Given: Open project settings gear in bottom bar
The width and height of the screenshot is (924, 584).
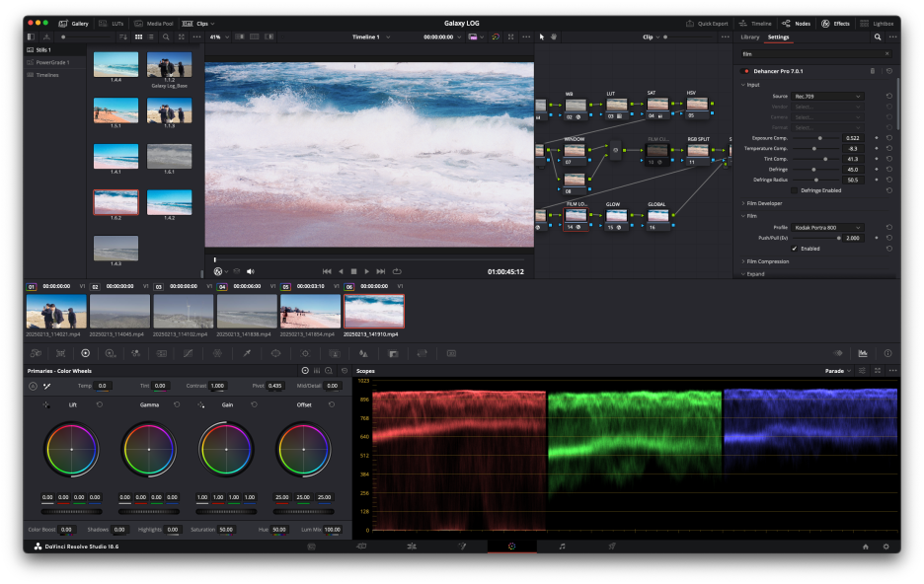Looking at the screenshot, I should 885,547.
